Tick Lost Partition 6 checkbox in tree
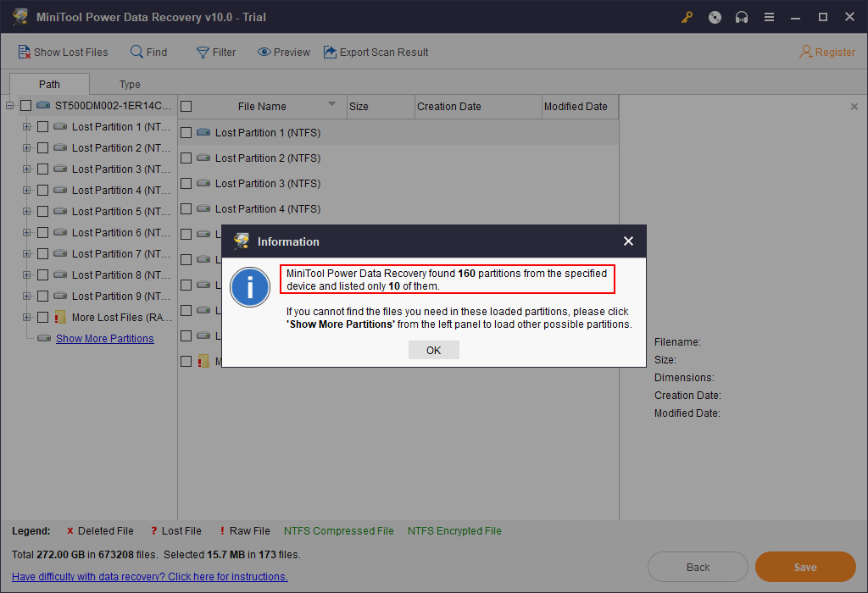The image size is (868, 593). coord(42,232)
